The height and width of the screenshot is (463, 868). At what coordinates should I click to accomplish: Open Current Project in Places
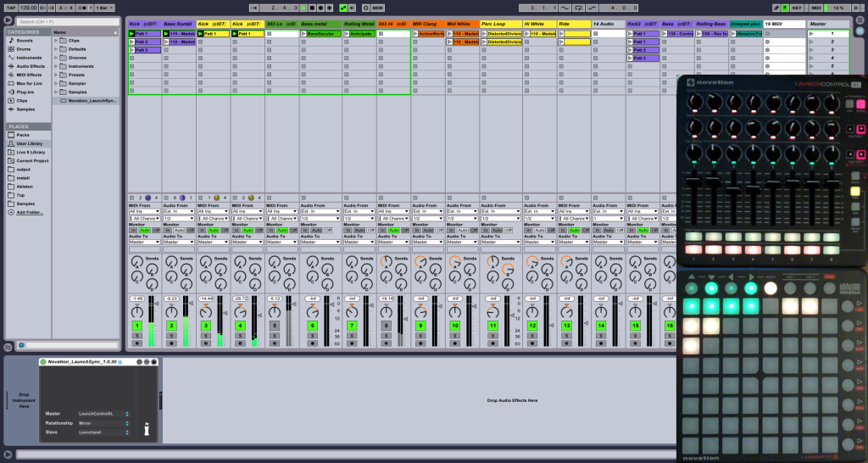pos(31,160)
